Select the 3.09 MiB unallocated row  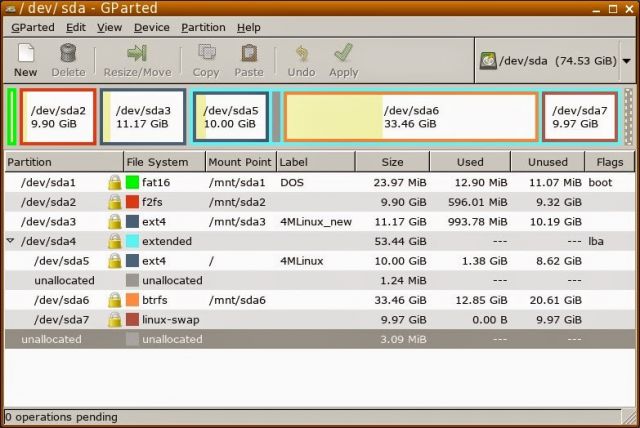coord(320,339)
